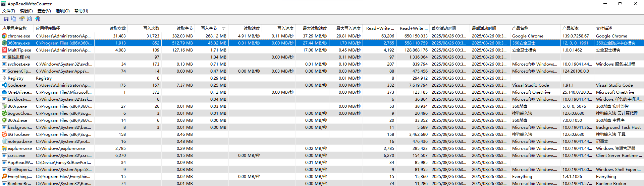Click the Exit door toolbar icon
The height and width of the screenshot is (186, 644).
(x=37, y=19)
